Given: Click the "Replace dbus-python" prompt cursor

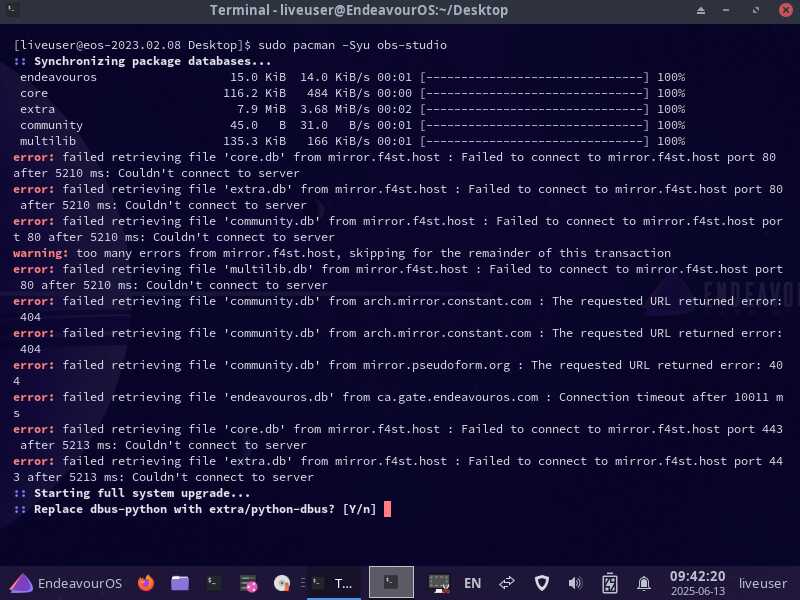Looking at the screenshot, I should tap(387, 509).
